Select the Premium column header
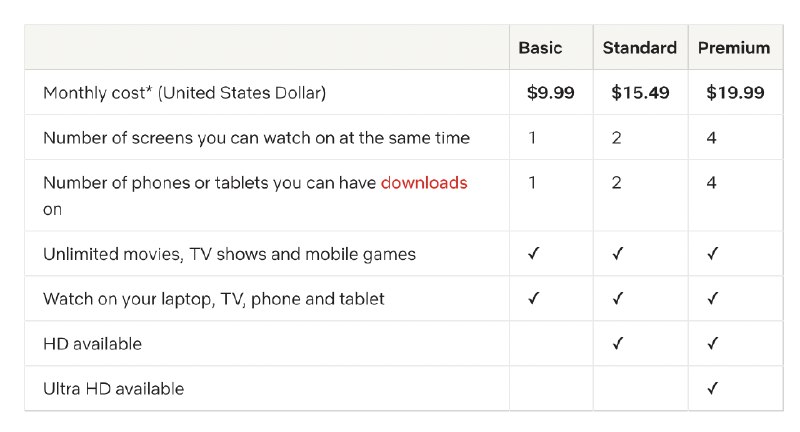The height and width of the screenshot is (432, 800). click(734, 48)
